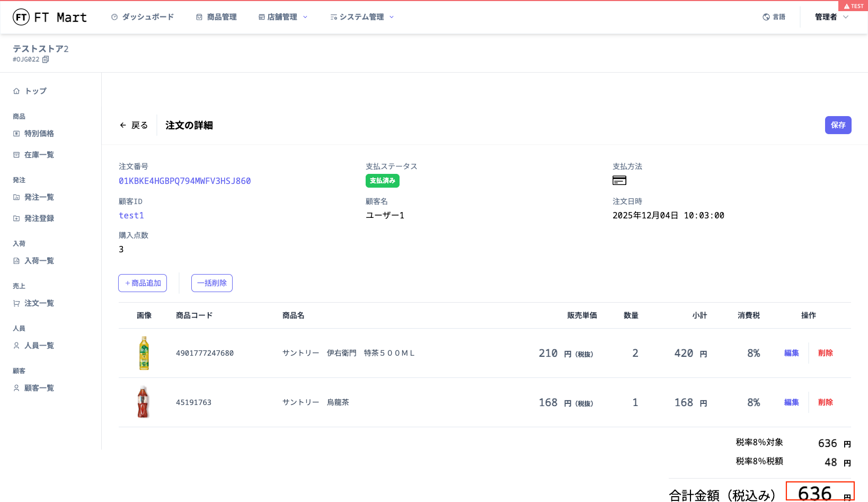Viewport: 868px width, 502px height.
Task: Open the 商品管理 menu item
Action: pos(216,17)
